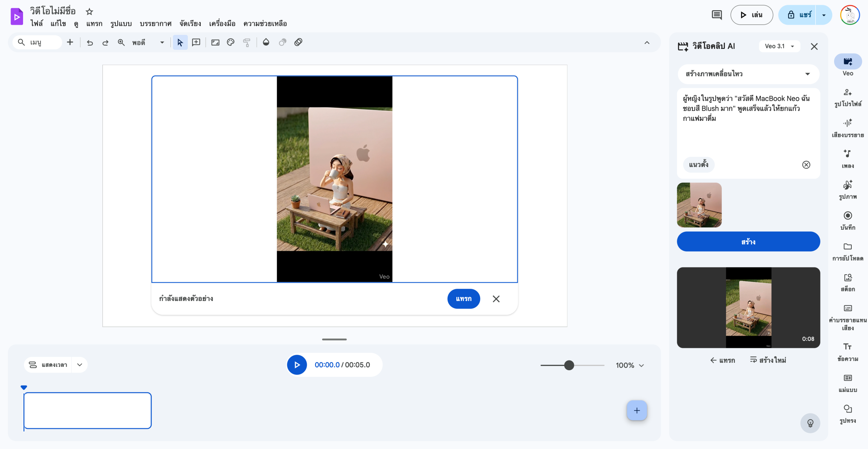The image size is (868, 449).
Task: Click the redo arrow icon
Action: tap(105, 42)
